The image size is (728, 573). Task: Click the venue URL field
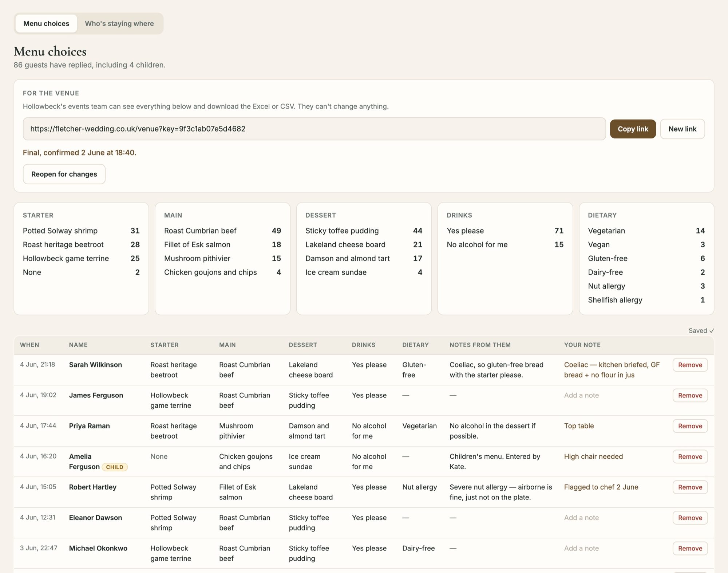tap(314, 129)
